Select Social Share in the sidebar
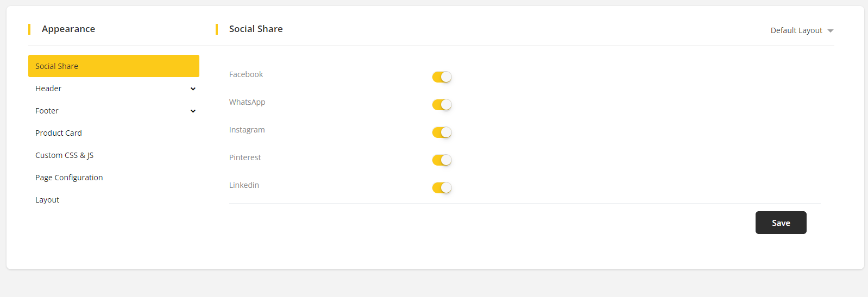Image resolution: width=868 pixels, height=297 pixels. pyautogui.click(x=114, y=66)
